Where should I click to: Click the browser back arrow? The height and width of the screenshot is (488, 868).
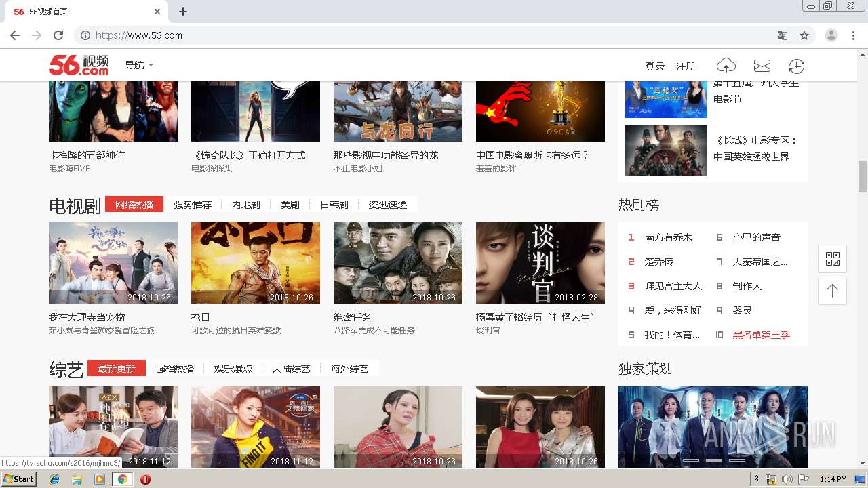(x=15, y=35)
